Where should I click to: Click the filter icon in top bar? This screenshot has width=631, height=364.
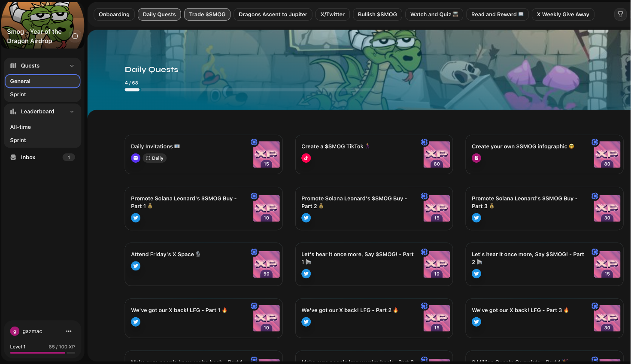tap(620, 14)
